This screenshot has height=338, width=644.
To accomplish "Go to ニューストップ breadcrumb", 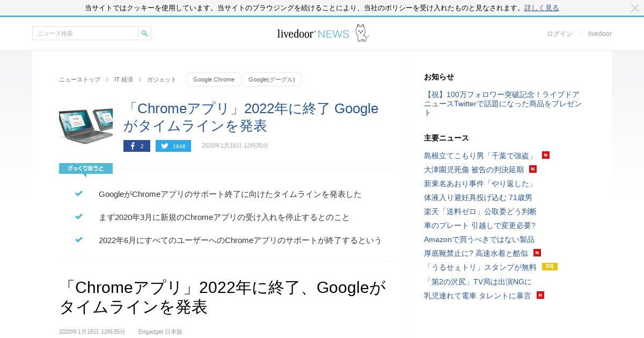I will [x=79, y=79].
